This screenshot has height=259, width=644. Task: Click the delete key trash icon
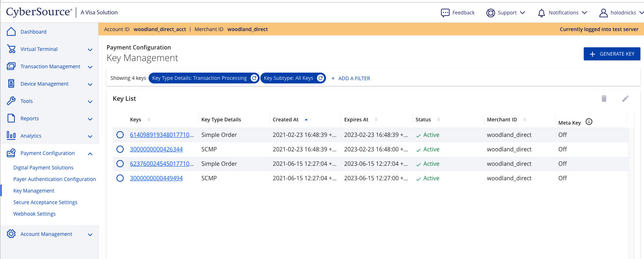coord(604,99)
